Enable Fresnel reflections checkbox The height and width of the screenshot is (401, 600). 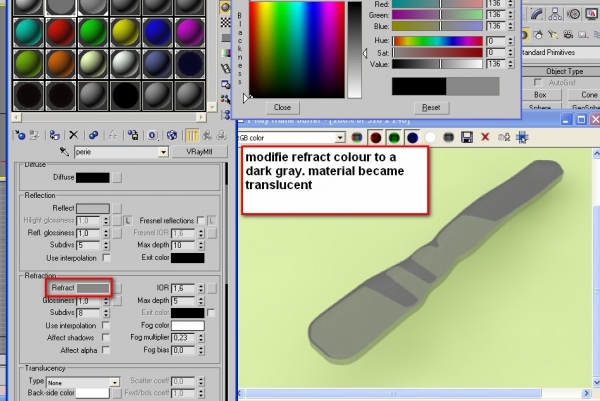coord(200,220)
